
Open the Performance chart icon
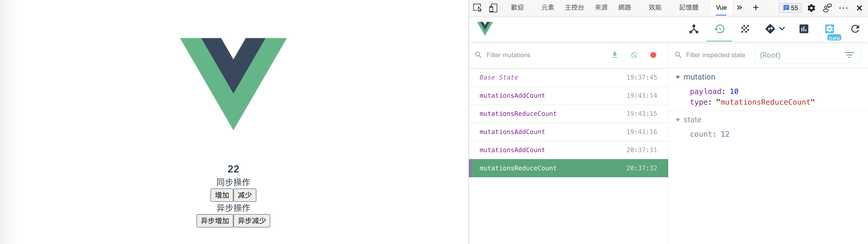804,29
